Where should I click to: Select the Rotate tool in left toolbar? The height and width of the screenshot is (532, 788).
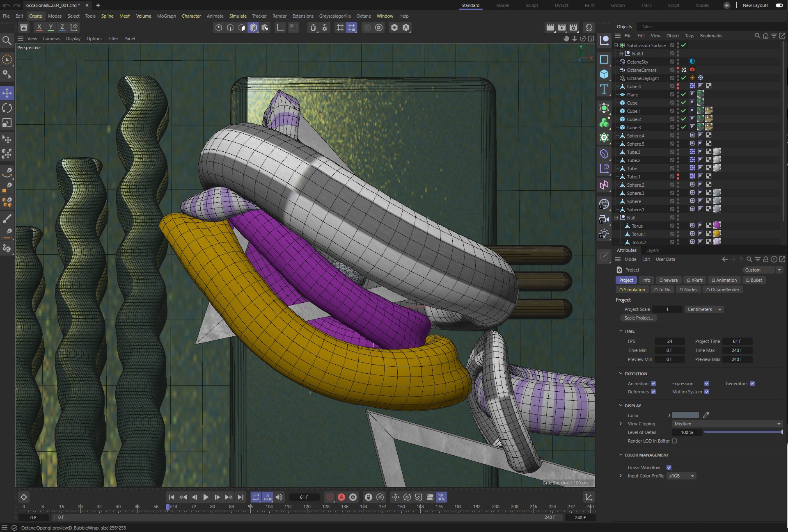click(x=7, y=108)
